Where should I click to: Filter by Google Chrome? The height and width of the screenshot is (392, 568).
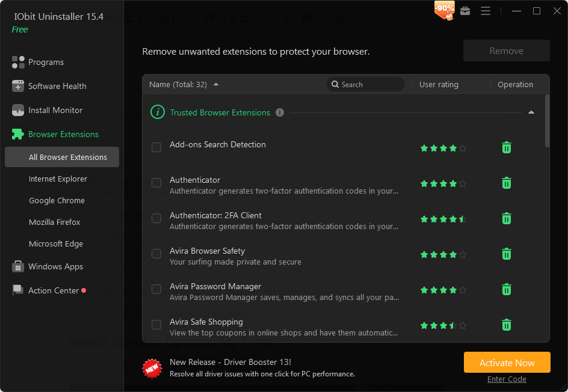tap(57, 201)
